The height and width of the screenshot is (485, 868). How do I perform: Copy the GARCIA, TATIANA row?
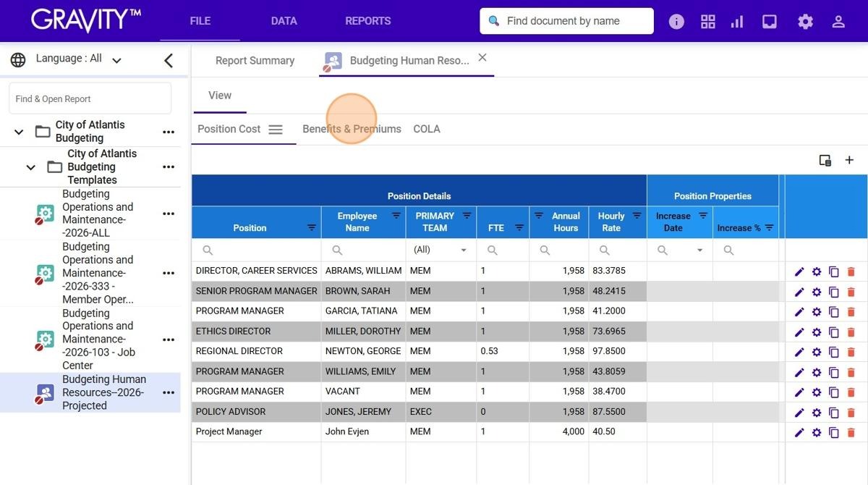pos(834,312)
